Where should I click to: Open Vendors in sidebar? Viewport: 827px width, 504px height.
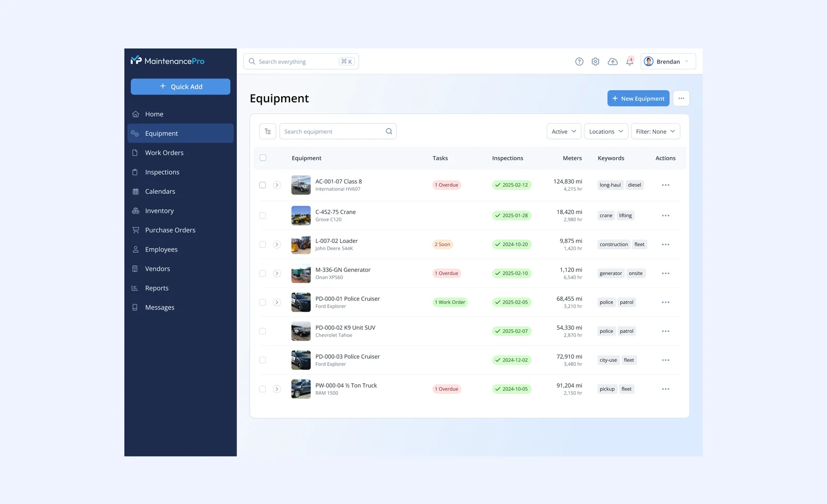pos(180,269)
